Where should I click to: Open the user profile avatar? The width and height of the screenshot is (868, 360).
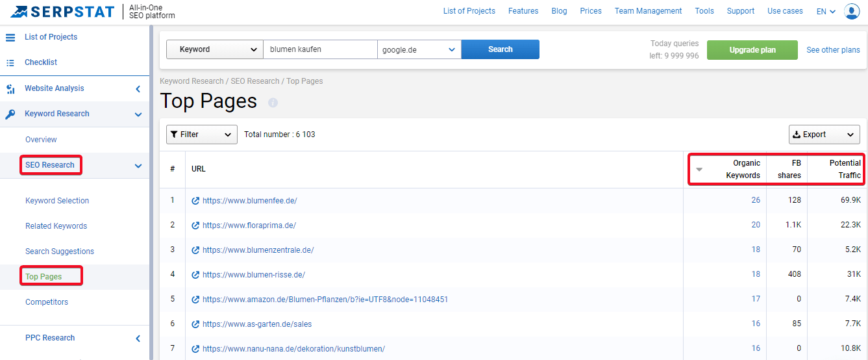(852, 11)
